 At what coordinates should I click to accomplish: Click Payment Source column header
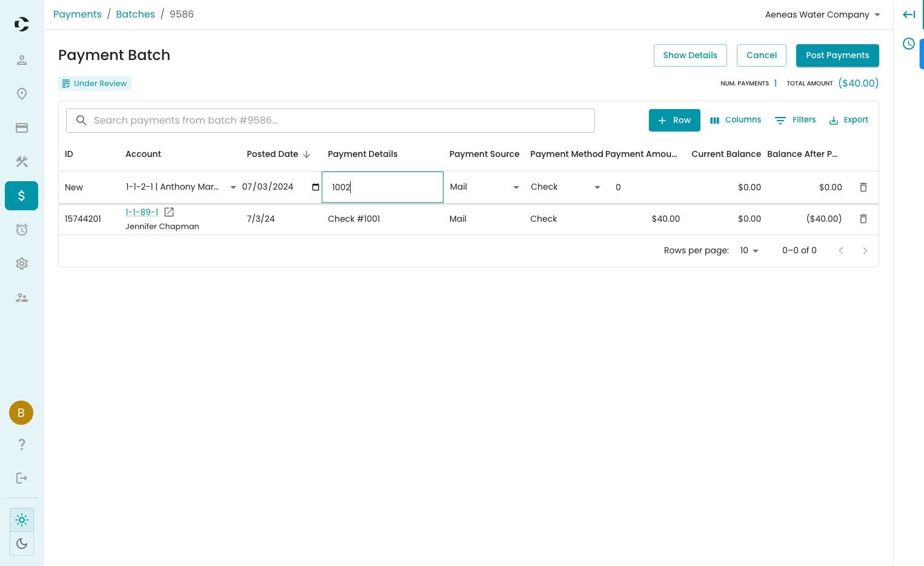point(484,154)
